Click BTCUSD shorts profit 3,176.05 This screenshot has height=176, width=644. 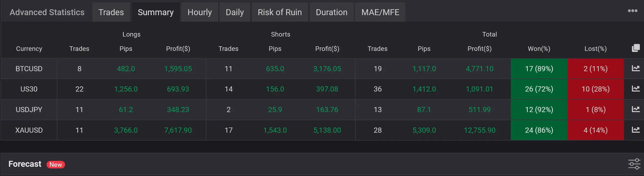327,69
